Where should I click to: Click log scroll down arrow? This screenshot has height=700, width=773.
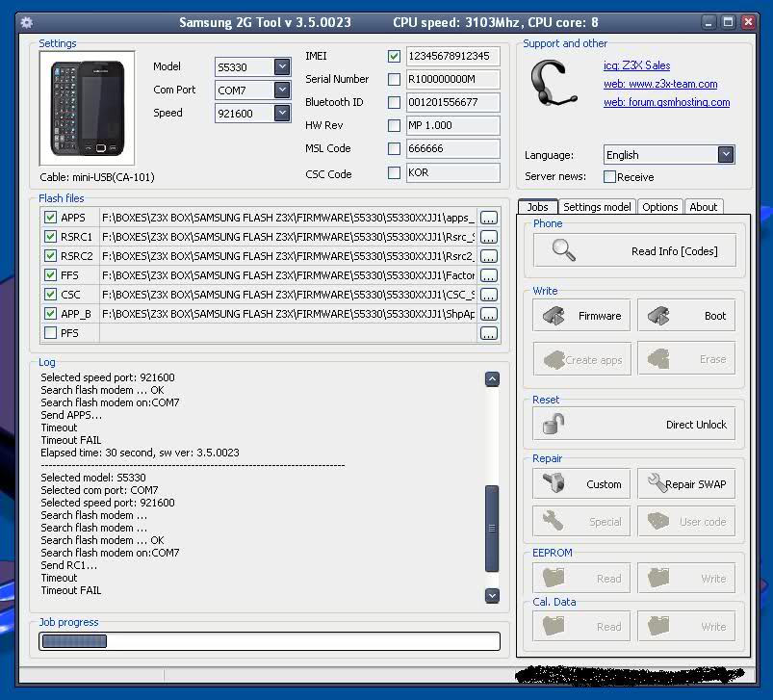click(x=492, y=595)
